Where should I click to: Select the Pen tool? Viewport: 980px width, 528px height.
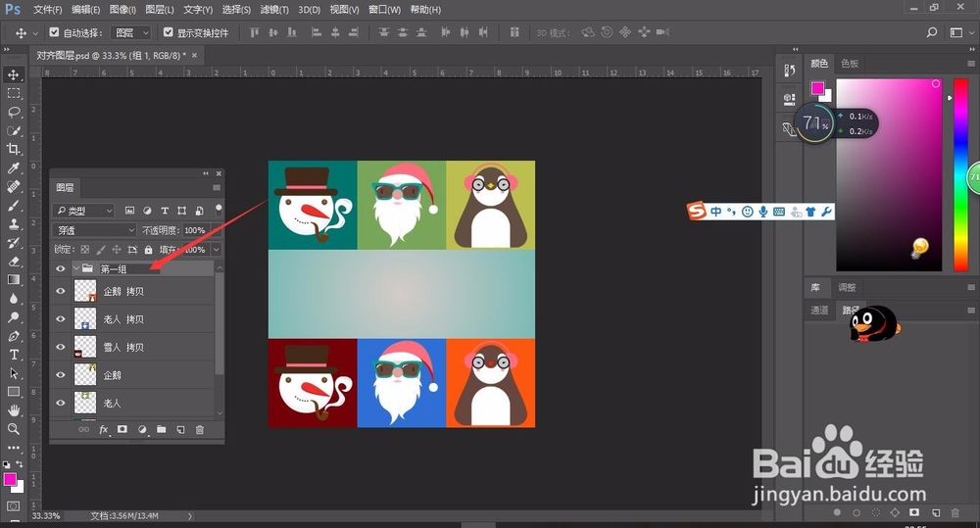coord(13,336)
